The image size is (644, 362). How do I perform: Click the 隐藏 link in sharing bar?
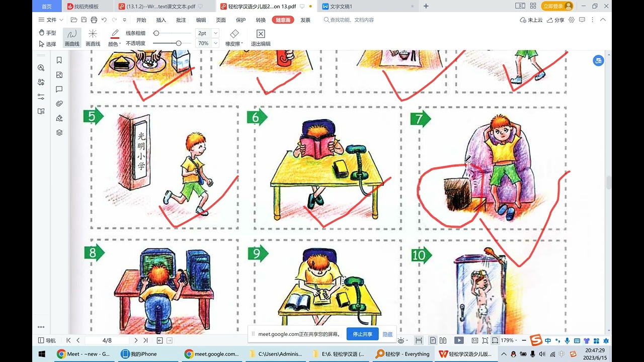point(387,334)
